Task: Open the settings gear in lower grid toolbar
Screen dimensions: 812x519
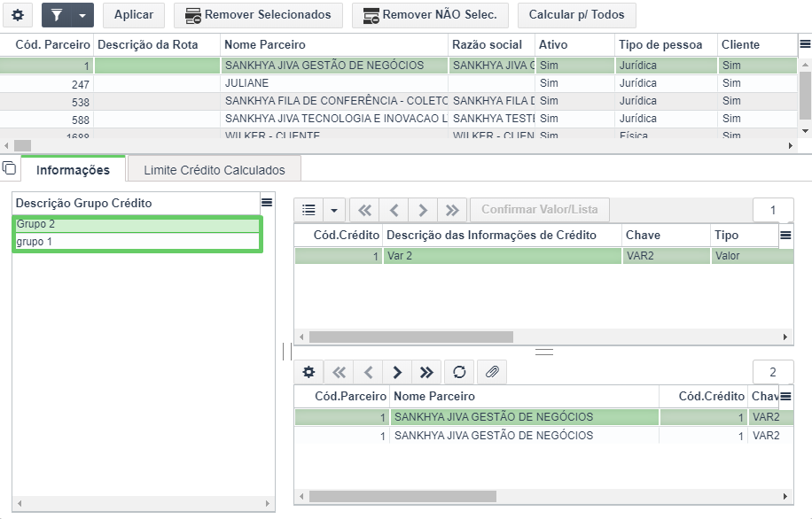Action: (308, 372)
